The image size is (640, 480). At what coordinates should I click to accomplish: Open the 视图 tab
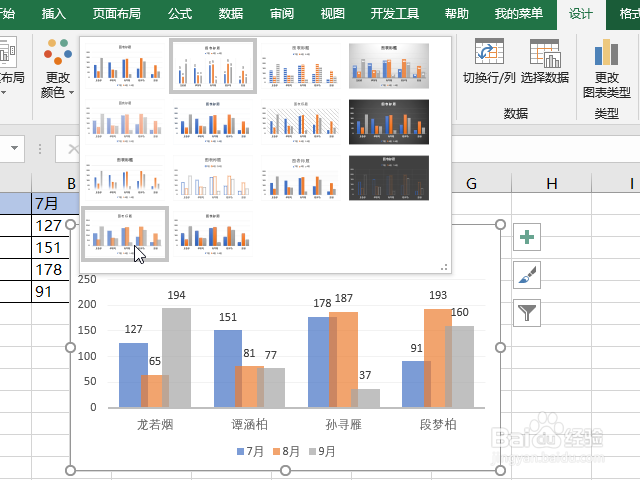click(x=333, y=14)
